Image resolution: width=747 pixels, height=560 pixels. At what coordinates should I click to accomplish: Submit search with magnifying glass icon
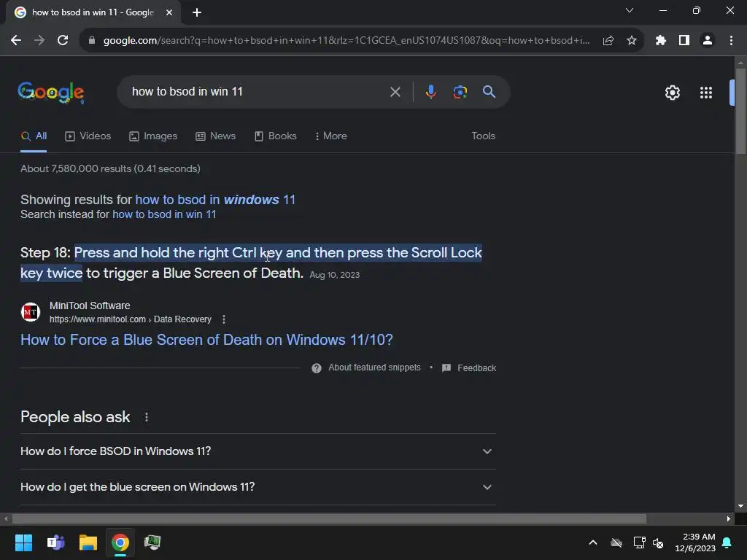tap(489, 92)
